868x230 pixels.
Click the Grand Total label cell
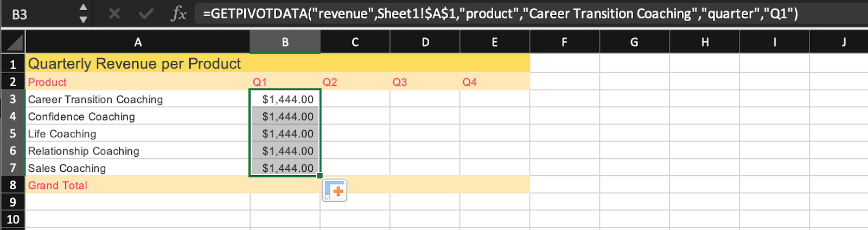(x=137, y=186)
